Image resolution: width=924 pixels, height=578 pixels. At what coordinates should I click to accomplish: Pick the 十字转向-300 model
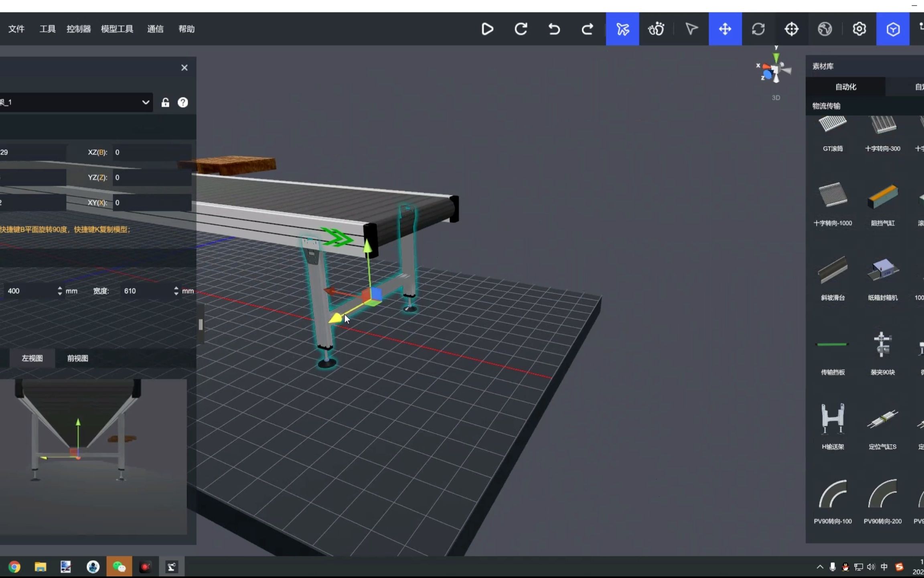(882, 134)
